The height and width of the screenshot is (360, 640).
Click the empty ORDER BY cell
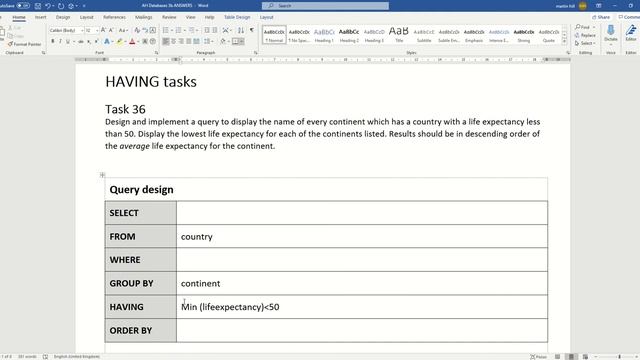tap(362, 330)
